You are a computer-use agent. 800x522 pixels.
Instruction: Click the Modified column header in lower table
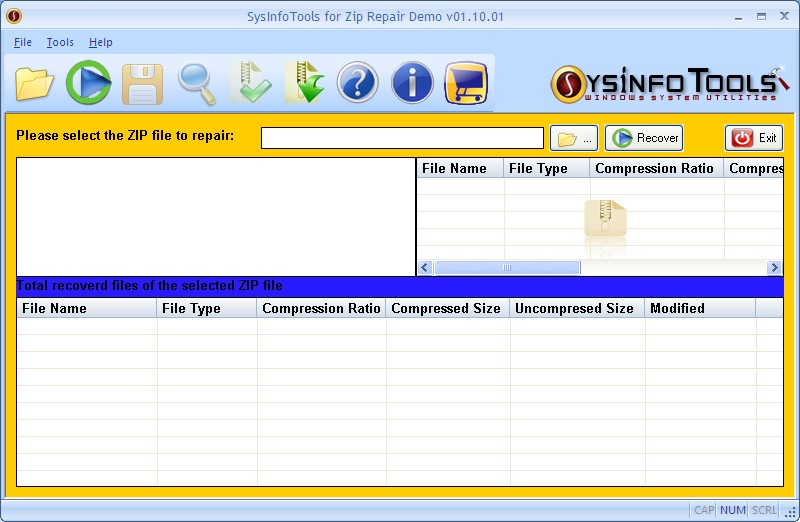pyautogui.click(x=677, y=308)
